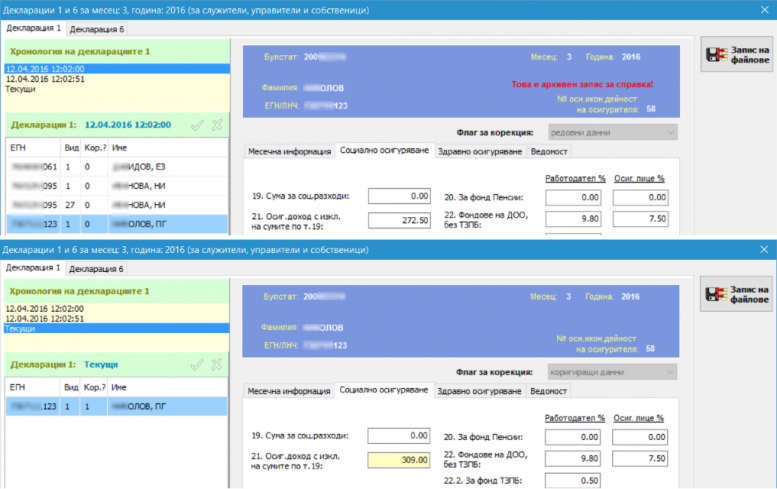Click фонд ТЗПБ field with value 0.50
The width and height of the screenshot is (777, 489).
pyautogui.click(x=573, y=481)
